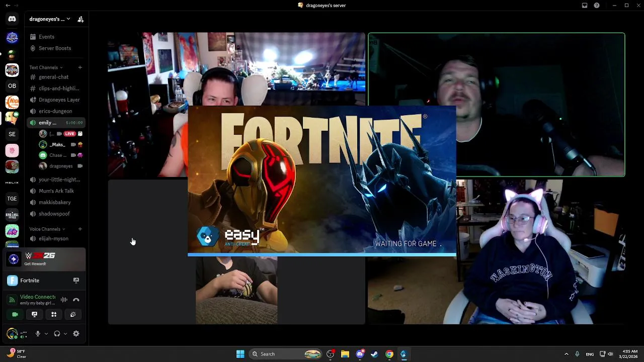Open headphone output device options arrow
The height and width of the screenshot is (362, 644).
(x=65, y=333)
